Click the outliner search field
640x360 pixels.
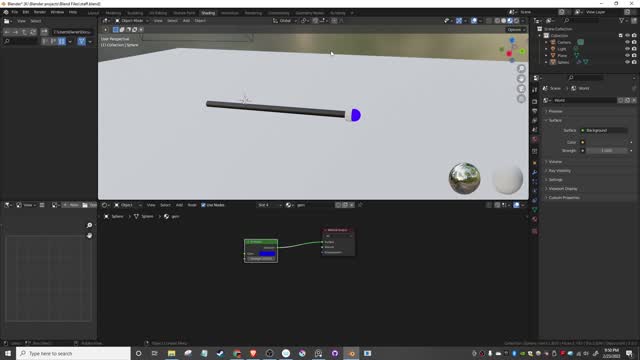point(581,20)
